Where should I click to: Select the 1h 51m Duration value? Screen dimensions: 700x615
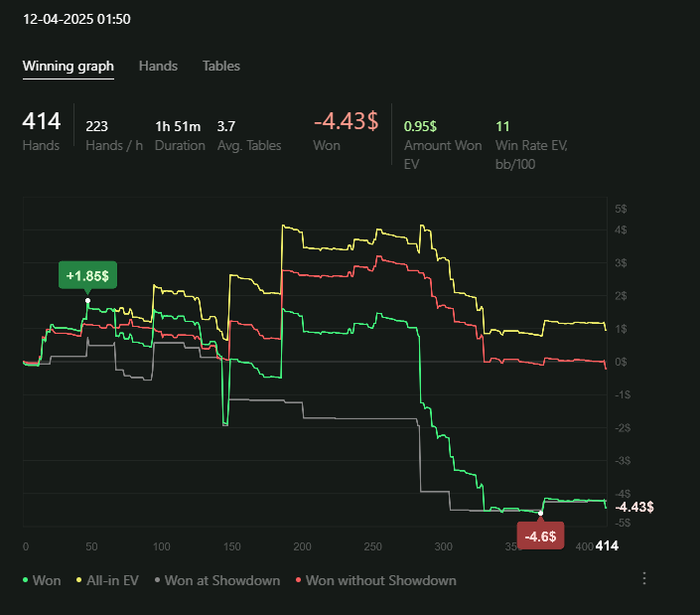tap(178, 126)
